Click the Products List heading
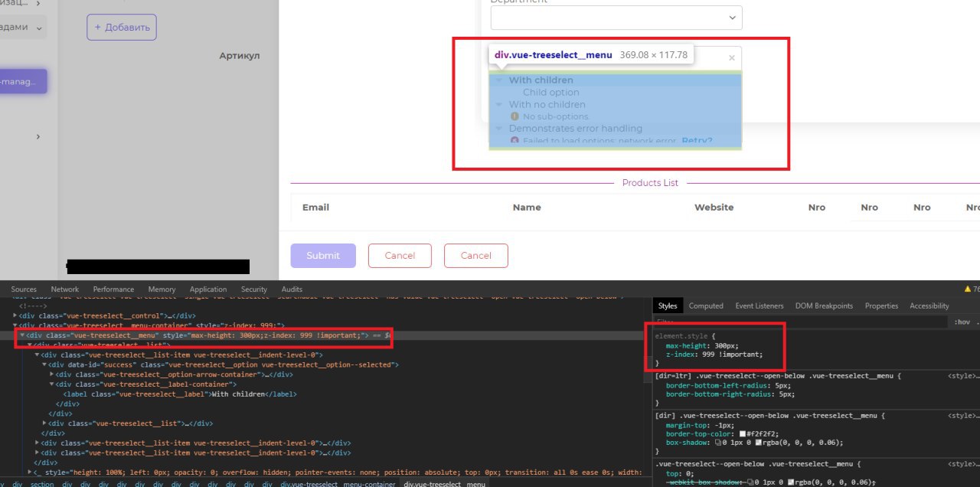The image size is (980, 487). (x=650, y=183)
